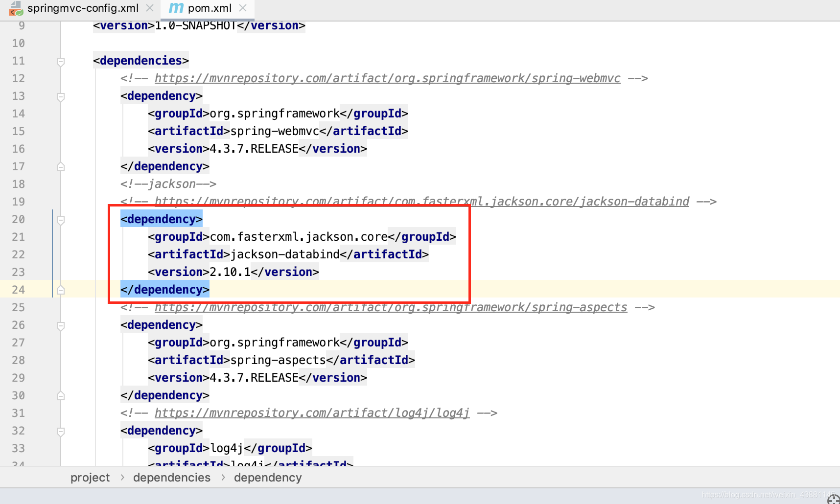
Task: Click the log4j groupId text
Action: (227, 448)
